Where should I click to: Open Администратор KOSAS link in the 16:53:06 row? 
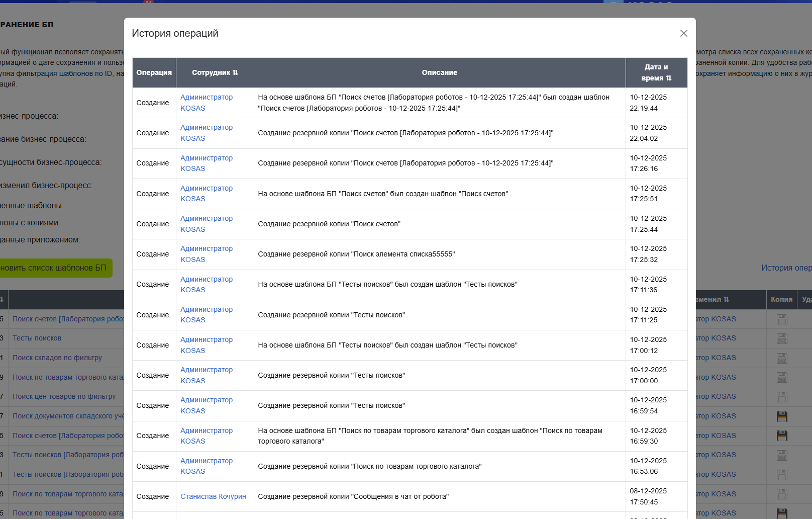coord(207,466)
